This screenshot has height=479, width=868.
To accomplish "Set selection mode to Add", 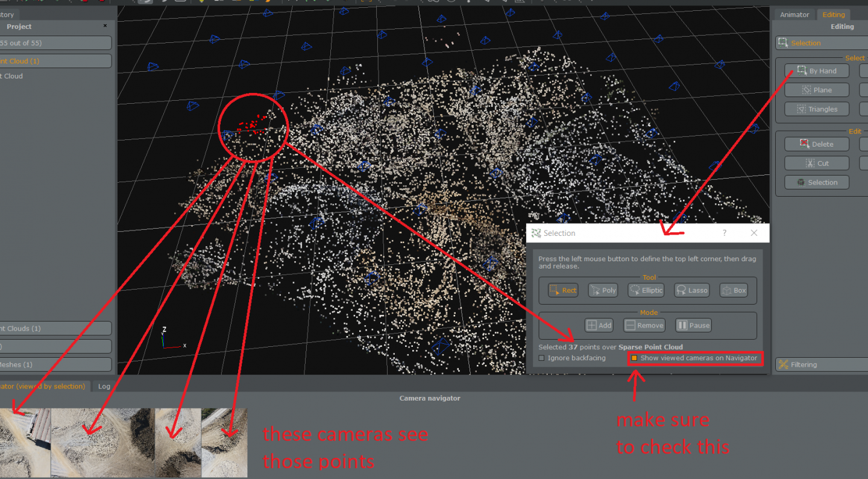I will coord(599,325).
